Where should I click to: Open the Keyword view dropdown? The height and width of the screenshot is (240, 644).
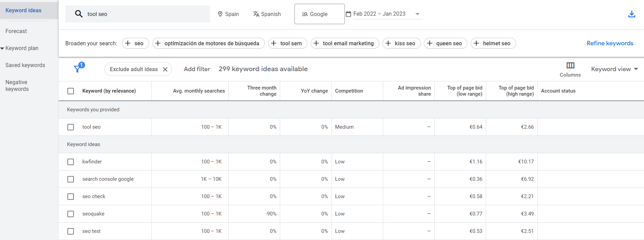(614, 69)
